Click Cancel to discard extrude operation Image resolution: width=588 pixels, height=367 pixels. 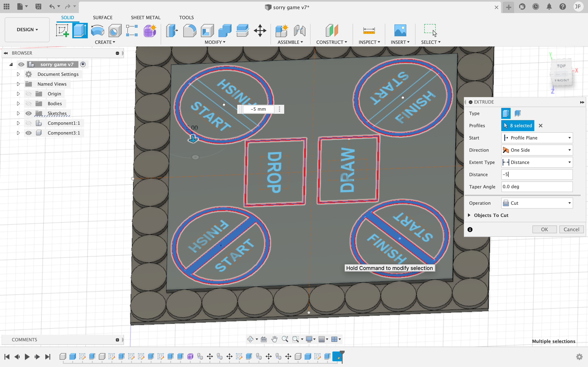tap(571, 229)
